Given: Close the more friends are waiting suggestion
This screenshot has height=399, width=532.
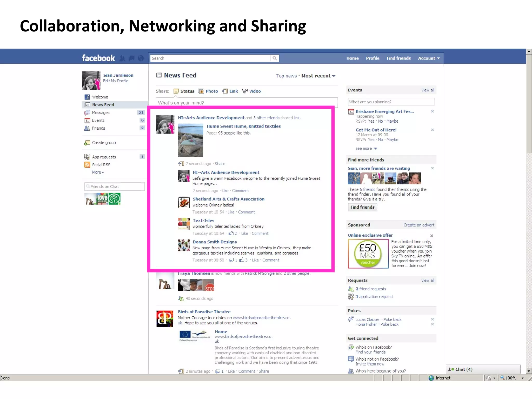Looking at the screenshot, I should [433, 168].
